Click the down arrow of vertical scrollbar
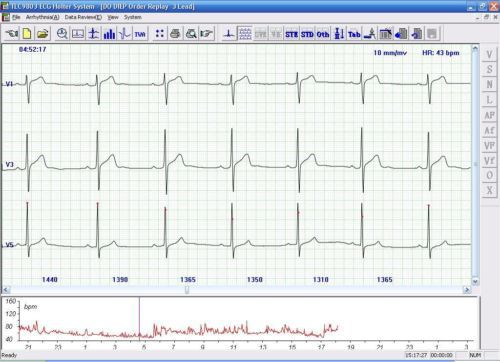Screen dimensions: 500x362 coord(475,281)
